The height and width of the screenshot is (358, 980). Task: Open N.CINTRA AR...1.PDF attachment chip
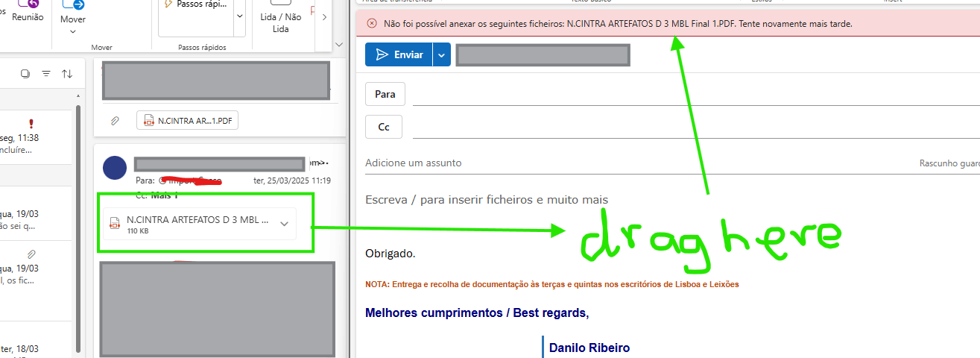pyautogui.click(x=188, y=120)
